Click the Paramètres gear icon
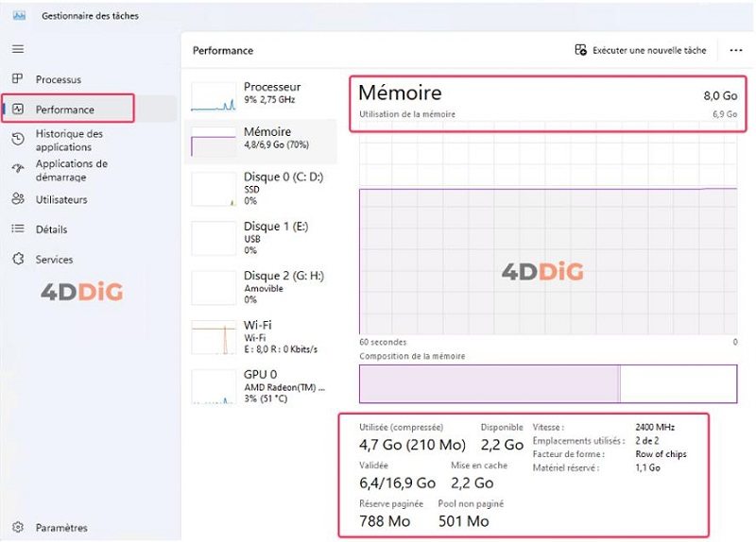The height and width of the screenshot is (542, 756). click(18, 527)
